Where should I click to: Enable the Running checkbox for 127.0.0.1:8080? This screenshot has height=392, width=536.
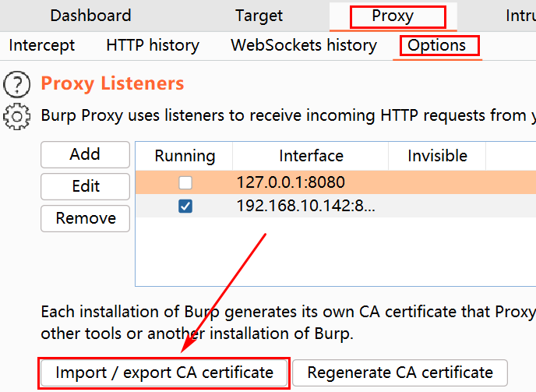[x=185, y=183]
